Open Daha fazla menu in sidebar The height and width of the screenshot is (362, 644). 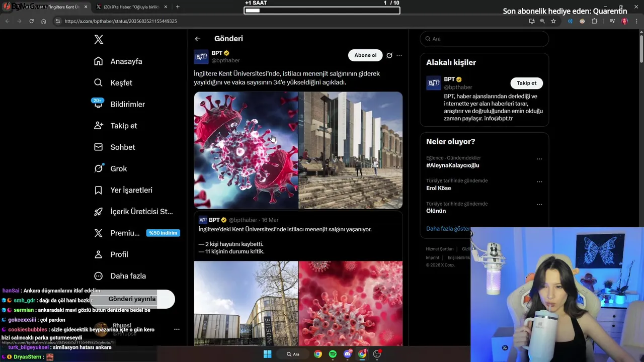[120, 276]
